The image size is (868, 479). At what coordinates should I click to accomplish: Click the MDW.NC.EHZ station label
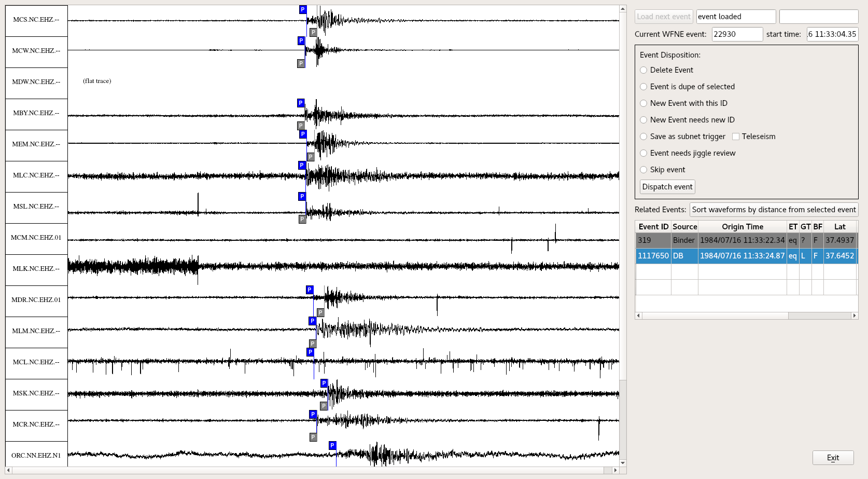36,82
